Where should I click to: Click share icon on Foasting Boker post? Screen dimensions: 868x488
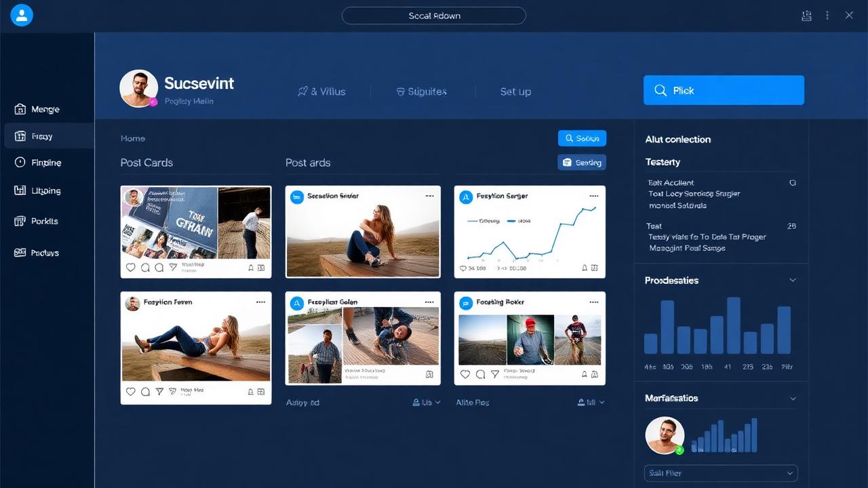pos(496,374)
